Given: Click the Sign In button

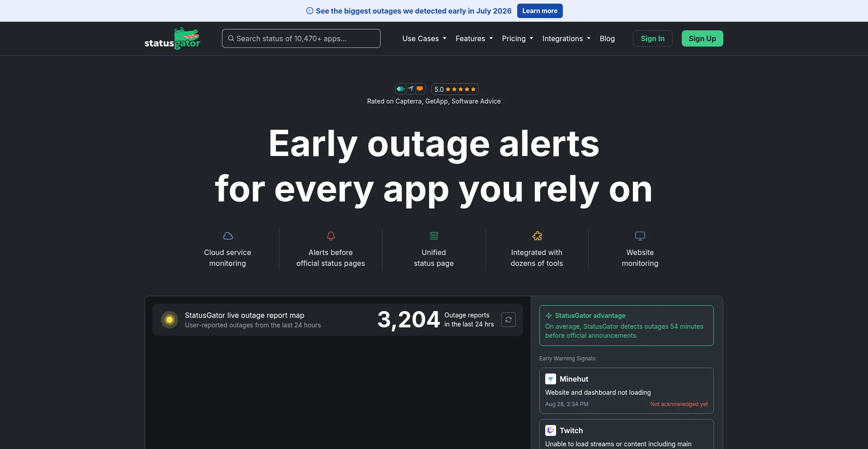Looking at the screenshot, I should click(x=652, y=38).
